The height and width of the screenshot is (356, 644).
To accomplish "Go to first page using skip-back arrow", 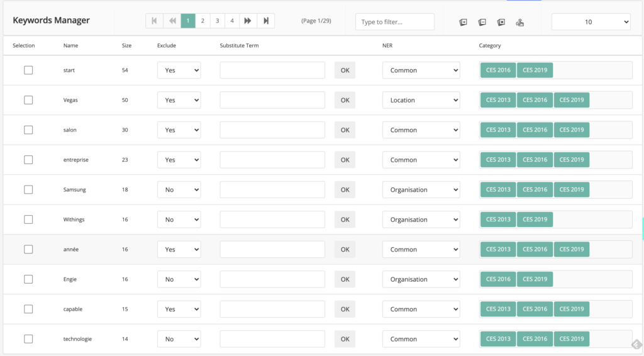I will pyautogui.click(x=154, y=21).
